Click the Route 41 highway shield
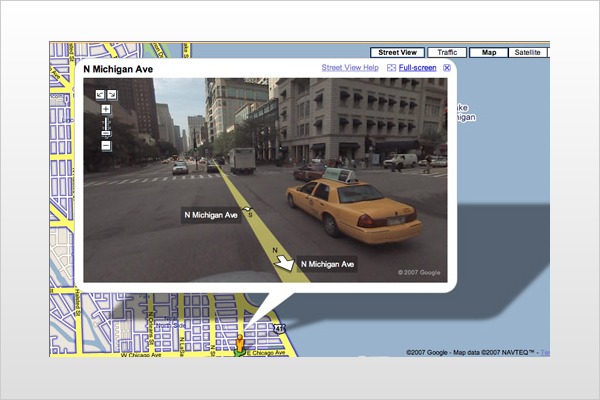The image size is (600, 400). pyautogui.click(x=279, y=328)
